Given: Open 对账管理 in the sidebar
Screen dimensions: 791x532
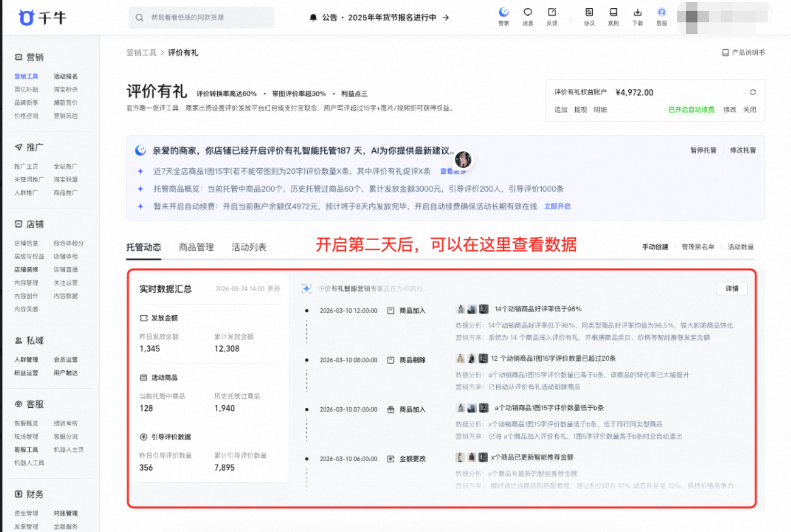Looking at the screenshot, I should click(x=66, y=513).
